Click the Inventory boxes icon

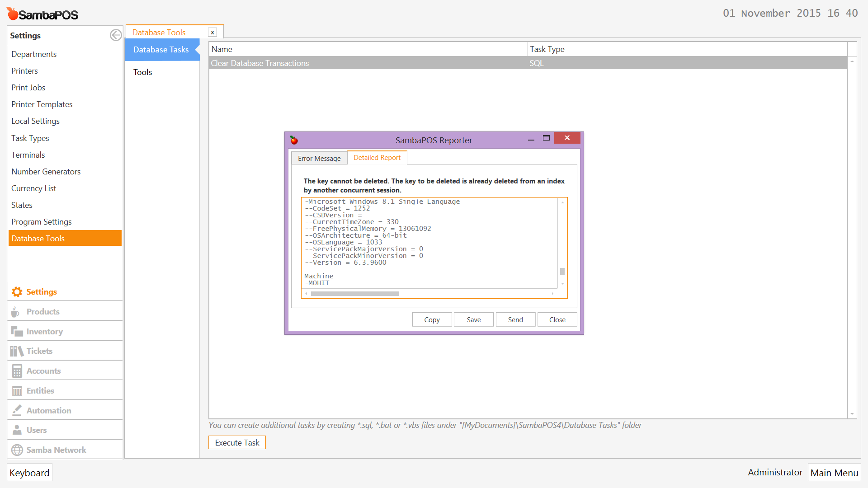(x=17, y=331)
